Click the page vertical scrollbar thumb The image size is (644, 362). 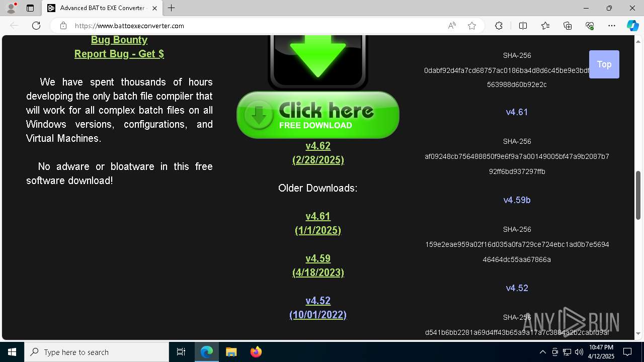[638, 195]
